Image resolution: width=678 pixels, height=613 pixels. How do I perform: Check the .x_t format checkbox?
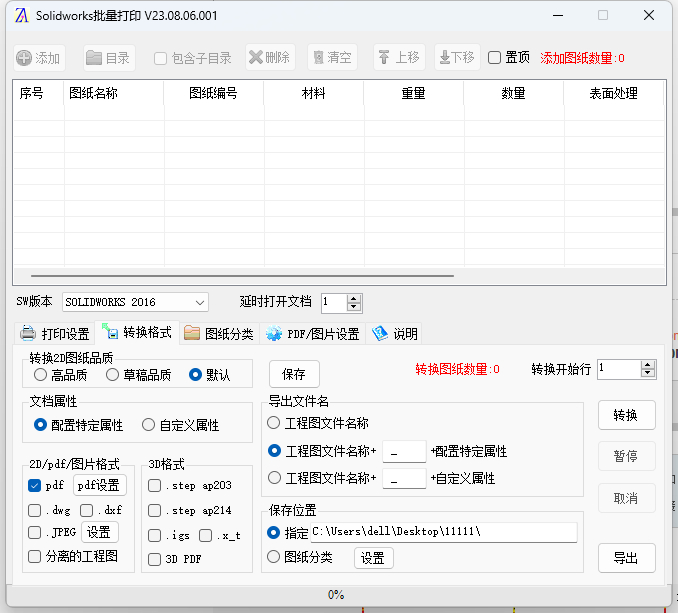[205, 536]
